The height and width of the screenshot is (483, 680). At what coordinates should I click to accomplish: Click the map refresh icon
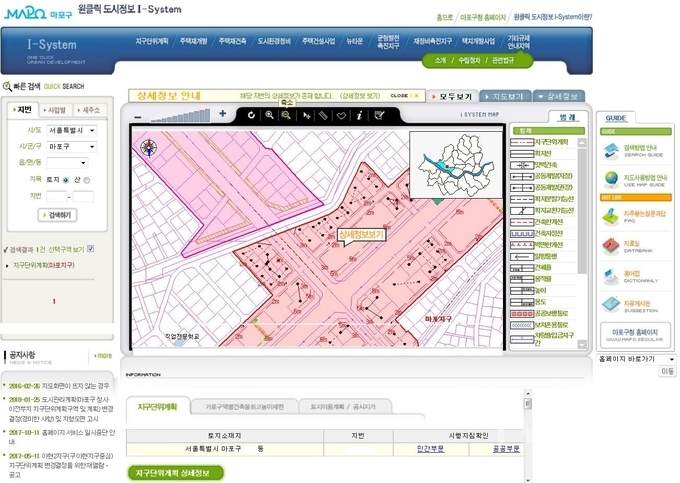(x=251, y=115)
